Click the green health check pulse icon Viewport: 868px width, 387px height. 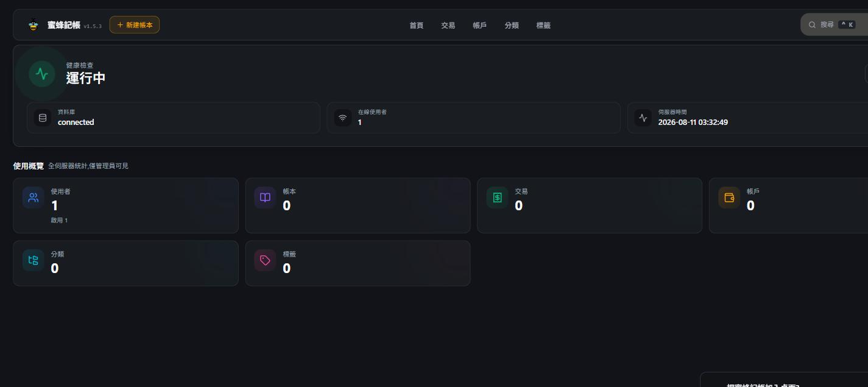click(42, 74)
